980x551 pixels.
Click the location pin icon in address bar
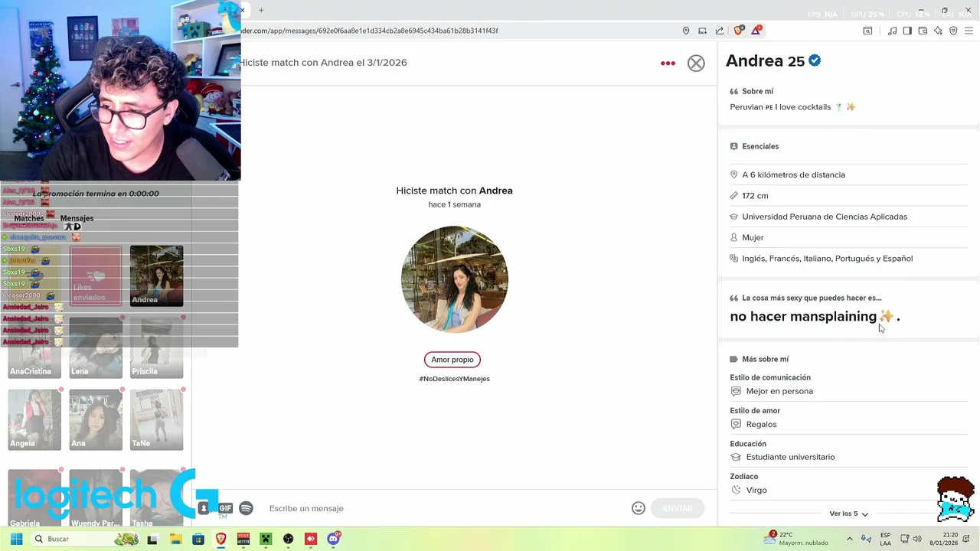686,31
